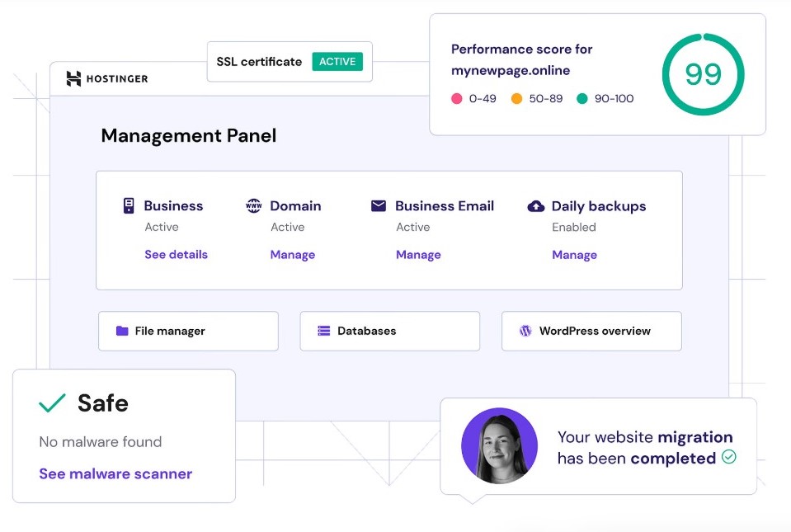791x532 pixels.
Task: Open the See malware scanner link
Action: pyautogui.click(x=115, y=474)
